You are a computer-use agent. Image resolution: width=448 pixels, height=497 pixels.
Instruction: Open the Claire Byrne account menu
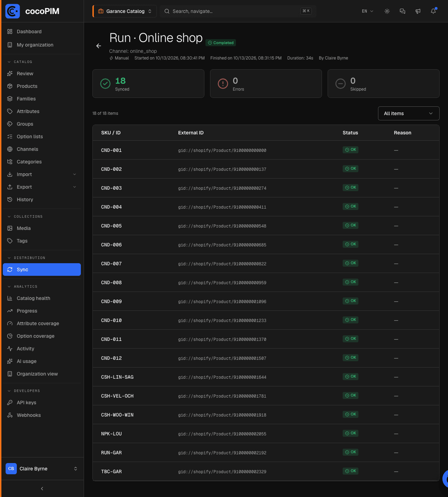42,469
